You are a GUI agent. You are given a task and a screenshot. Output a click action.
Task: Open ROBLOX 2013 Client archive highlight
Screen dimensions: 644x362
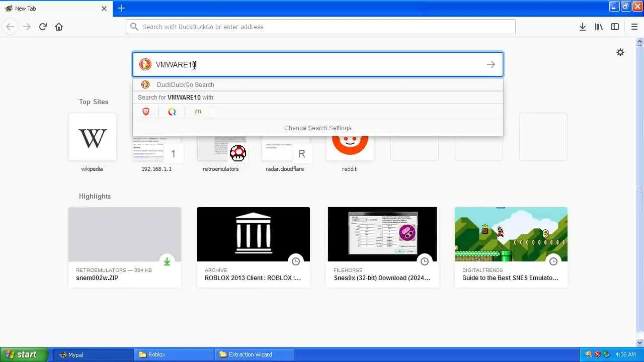coord(254,247)
